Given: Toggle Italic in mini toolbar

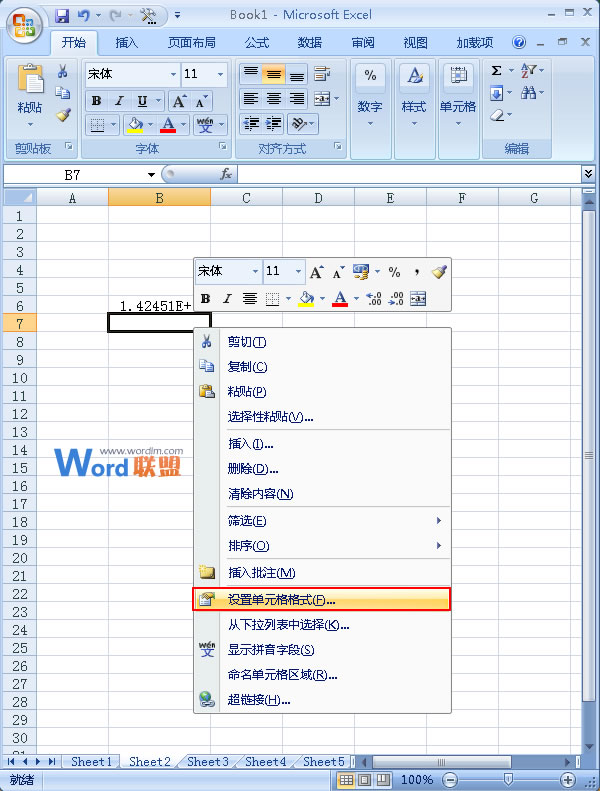Looking at the screenshot, I should click(x=227, y=299).
